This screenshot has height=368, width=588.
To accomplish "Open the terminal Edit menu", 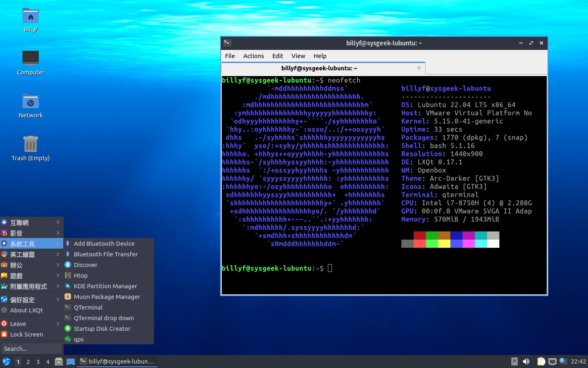I will coord(278,56).
